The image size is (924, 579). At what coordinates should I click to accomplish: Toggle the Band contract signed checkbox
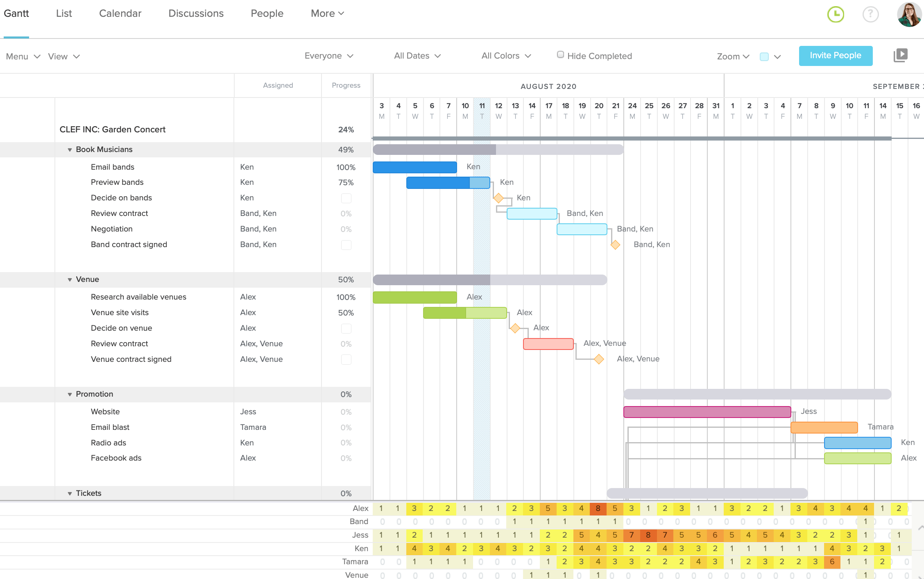point(346,244)
